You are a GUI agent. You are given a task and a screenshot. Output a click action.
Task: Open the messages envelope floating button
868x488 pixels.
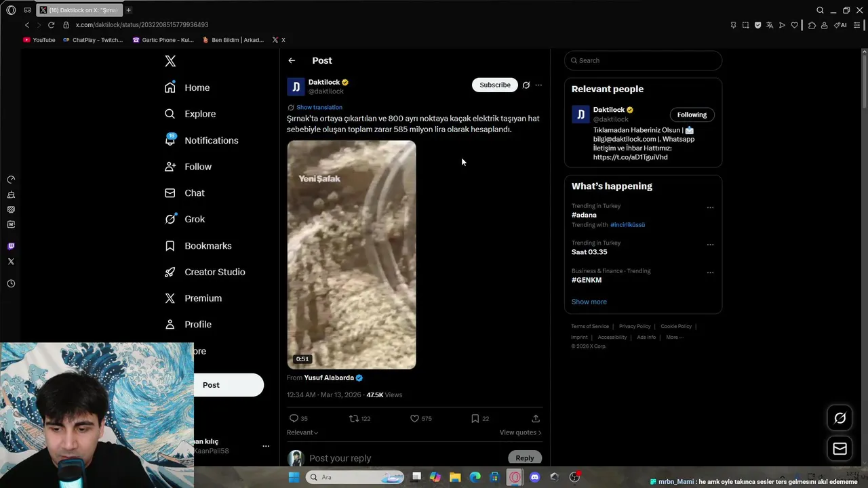(x=840, y=449)
